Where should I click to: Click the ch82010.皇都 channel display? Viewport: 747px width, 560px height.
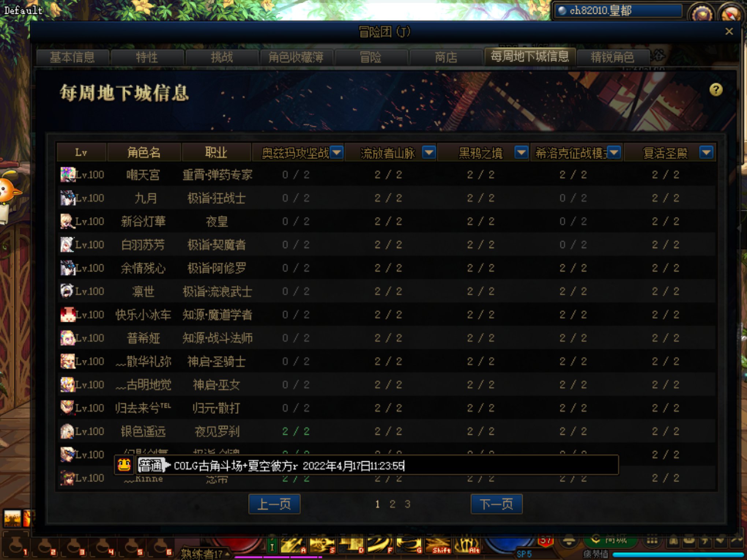618,11
